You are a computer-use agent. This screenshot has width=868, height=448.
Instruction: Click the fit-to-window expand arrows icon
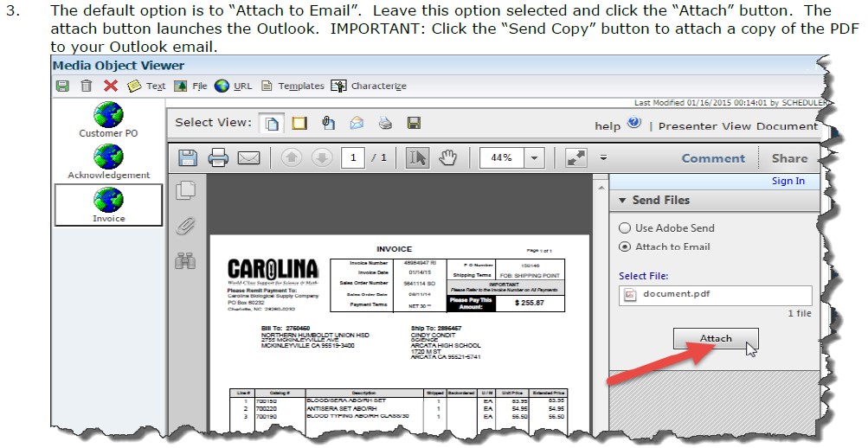click(576, 158)
